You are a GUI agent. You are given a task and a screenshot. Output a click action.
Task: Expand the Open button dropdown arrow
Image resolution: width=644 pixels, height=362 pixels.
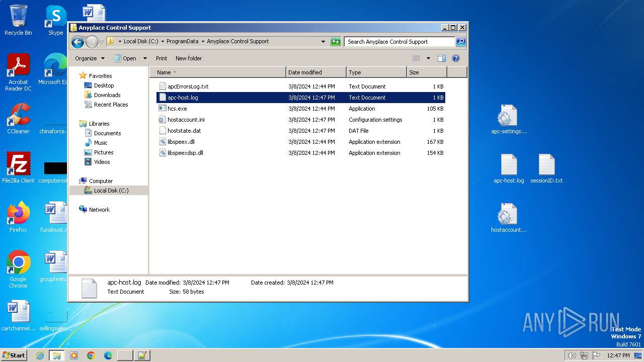(145, 58)
